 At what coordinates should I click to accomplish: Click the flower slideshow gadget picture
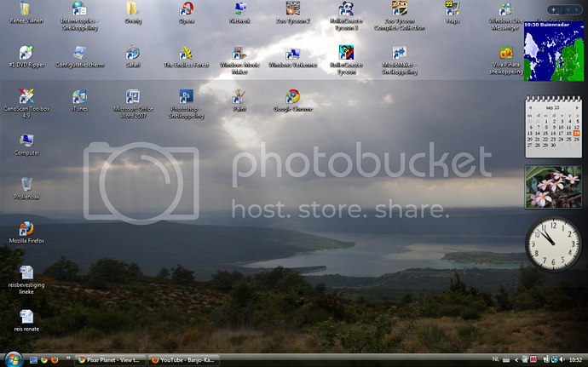coord(554,186)
